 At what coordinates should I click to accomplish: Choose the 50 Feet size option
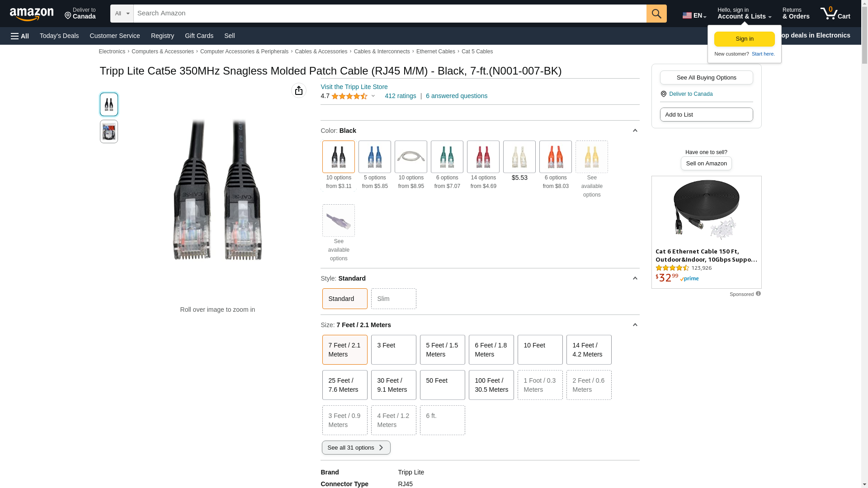[x=442, y=385]
